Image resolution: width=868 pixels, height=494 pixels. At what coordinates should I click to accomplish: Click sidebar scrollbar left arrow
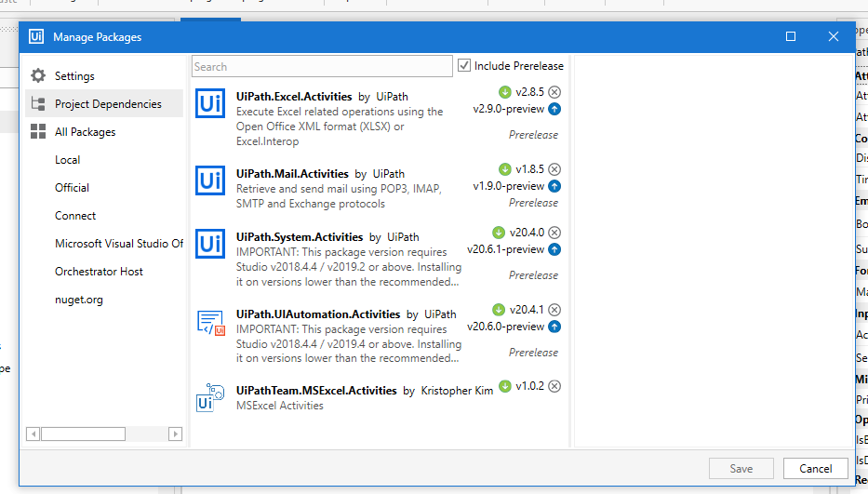coord(33,434)
